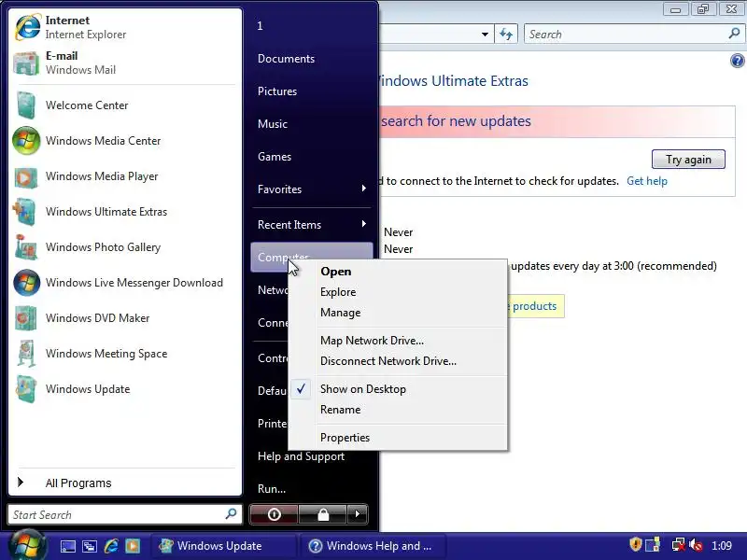
Task: Open Music from Start menu
Action: click(273, 124)
